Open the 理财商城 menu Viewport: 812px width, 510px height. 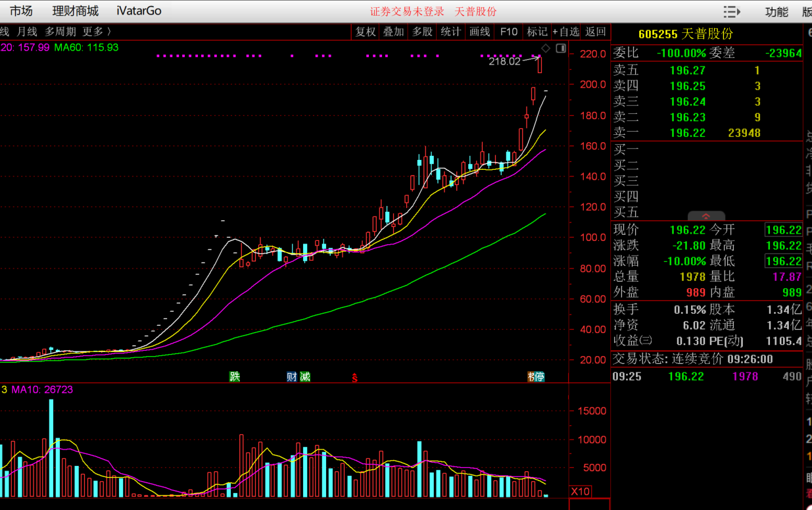[76, 11]
